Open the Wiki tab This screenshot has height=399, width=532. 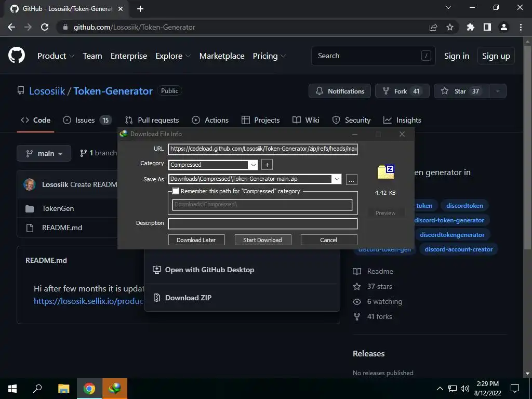coord(305,120)
